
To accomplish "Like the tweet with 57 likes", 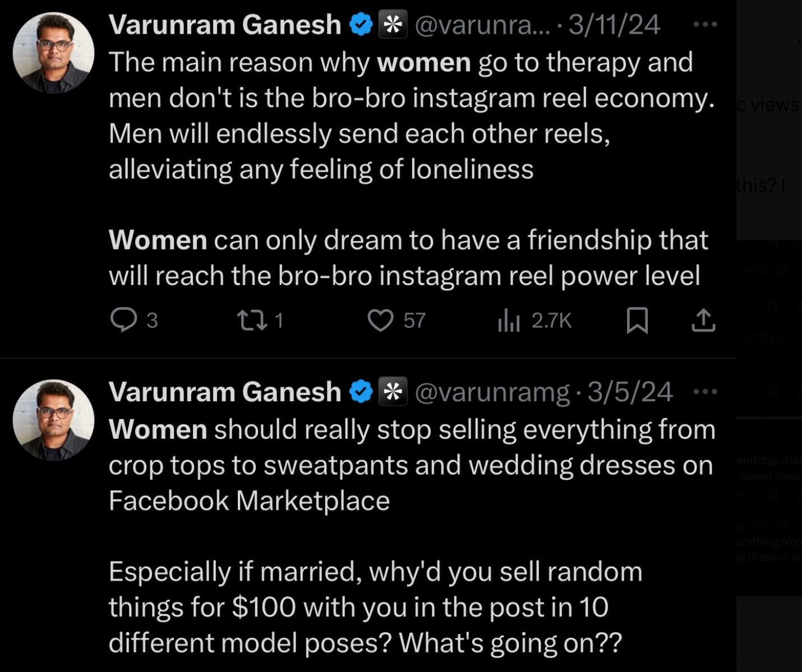I will [380, 320].
